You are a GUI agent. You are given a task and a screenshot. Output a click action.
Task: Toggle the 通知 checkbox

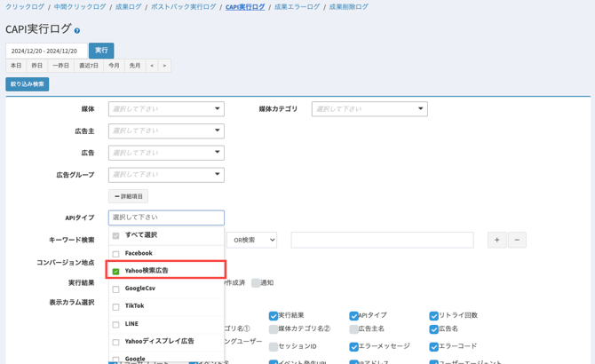(x=256, y=283)
